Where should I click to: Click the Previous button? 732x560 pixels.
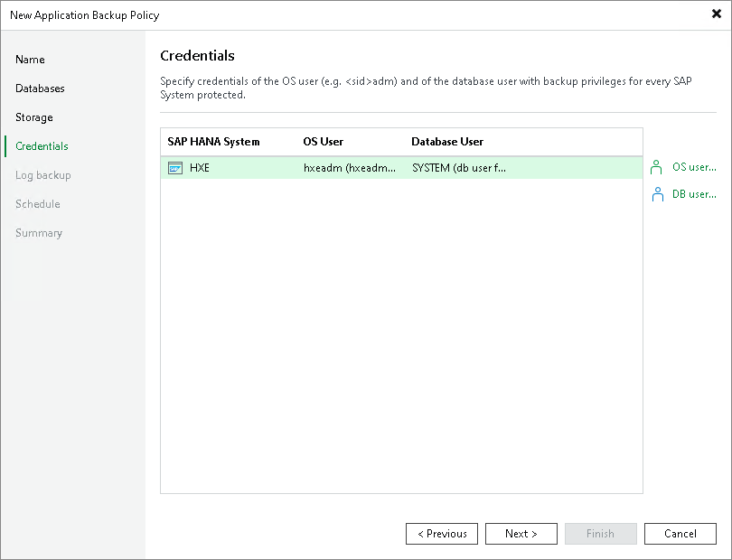[442, 533]
